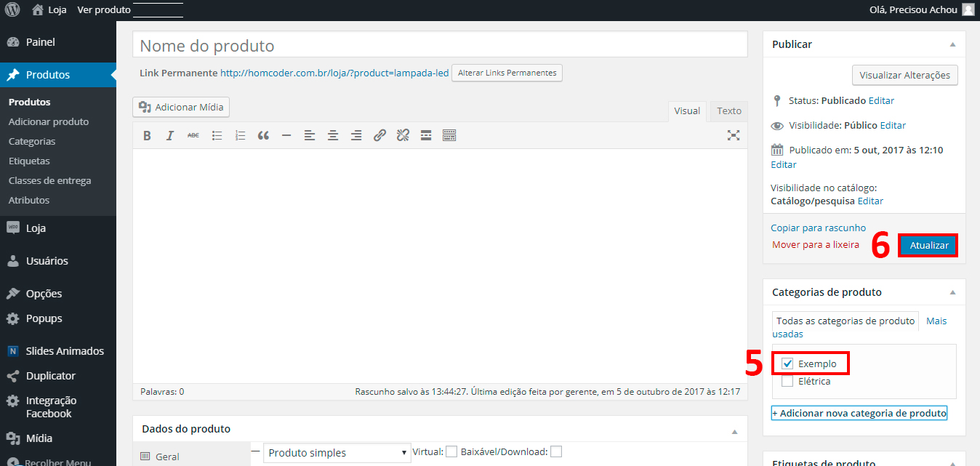980x466 pixels.
Task: Enable fullscreen distraction-free writing mode
Action: coord(734,135)
